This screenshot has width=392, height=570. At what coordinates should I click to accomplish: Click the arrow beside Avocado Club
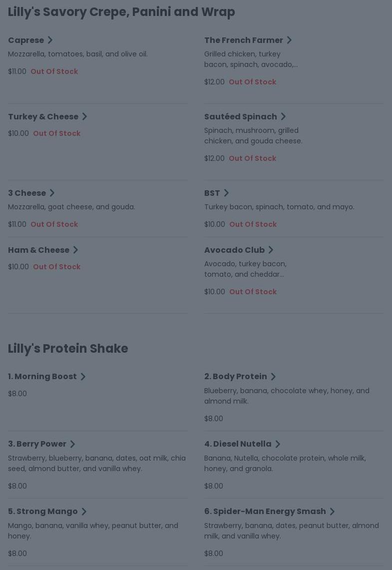271,250
